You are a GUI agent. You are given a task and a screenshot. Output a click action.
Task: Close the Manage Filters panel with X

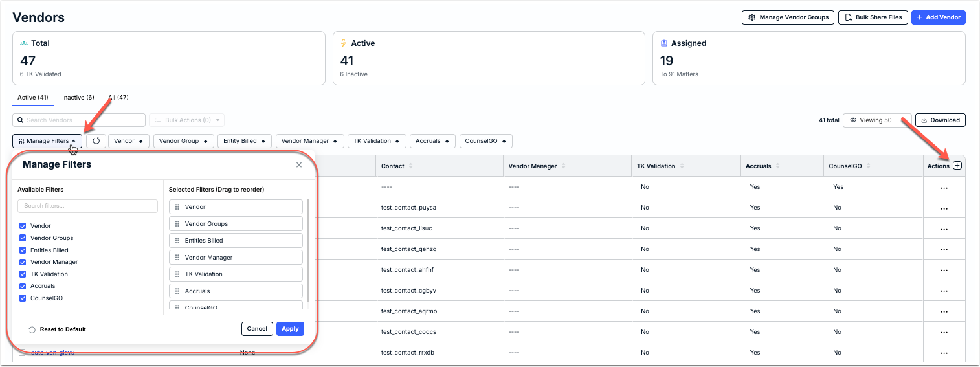tap(299, 165)
